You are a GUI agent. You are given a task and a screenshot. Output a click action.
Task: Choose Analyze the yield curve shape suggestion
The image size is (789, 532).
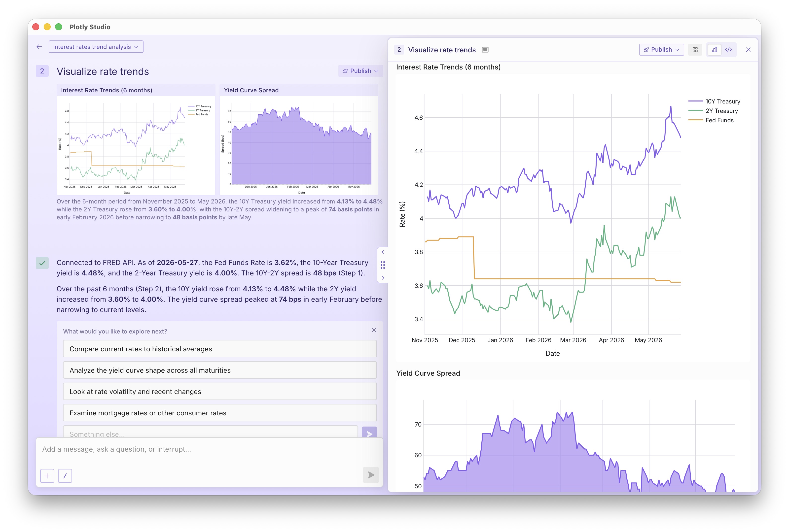coord(220,370)
